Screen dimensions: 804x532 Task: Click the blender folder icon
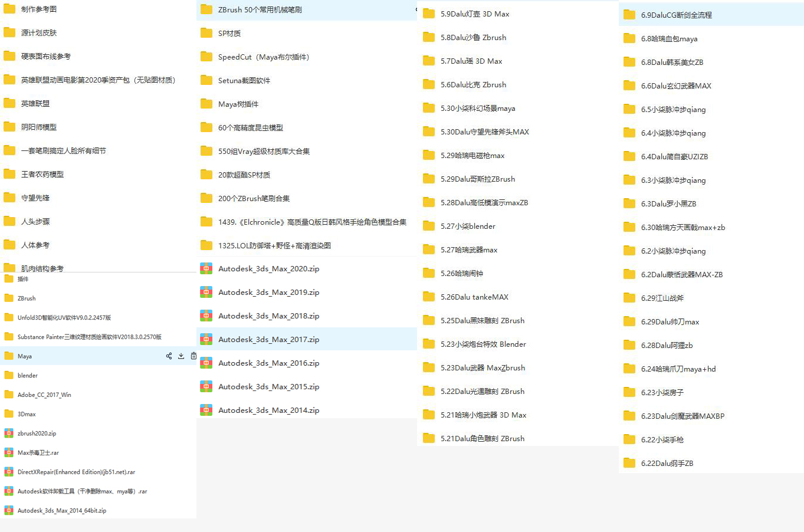click(9, 376)
